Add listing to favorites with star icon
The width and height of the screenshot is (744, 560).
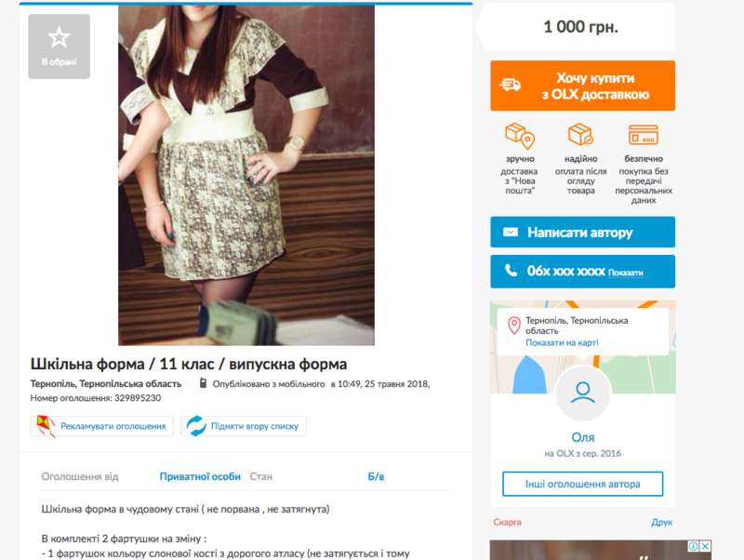59,46
